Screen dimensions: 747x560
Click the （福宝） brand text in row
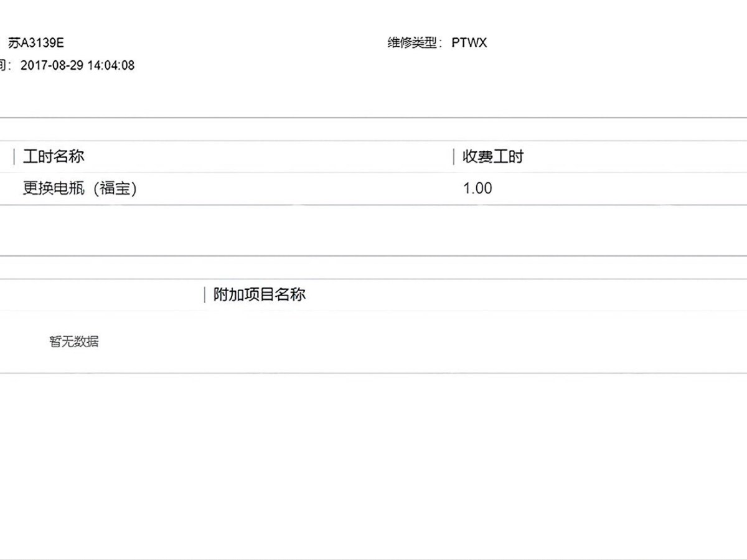115,188
